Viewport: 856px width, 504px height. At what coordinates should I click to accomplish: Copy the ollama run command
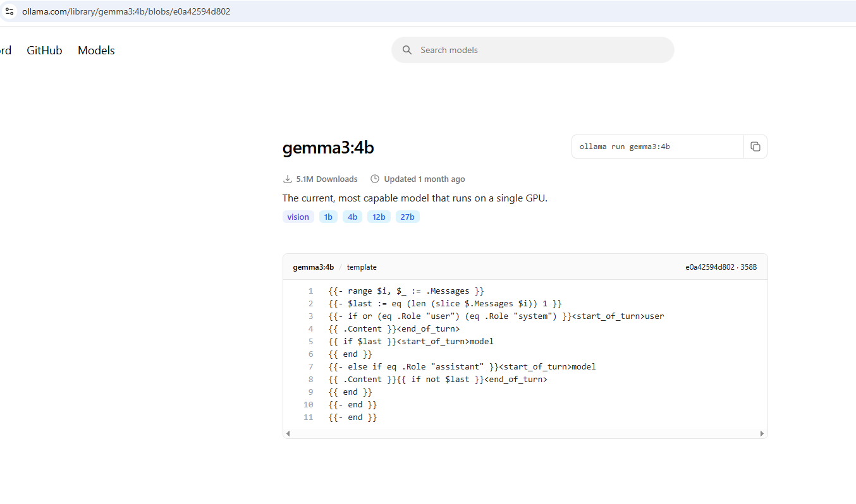pyautogui.click(x=755, y=147)
